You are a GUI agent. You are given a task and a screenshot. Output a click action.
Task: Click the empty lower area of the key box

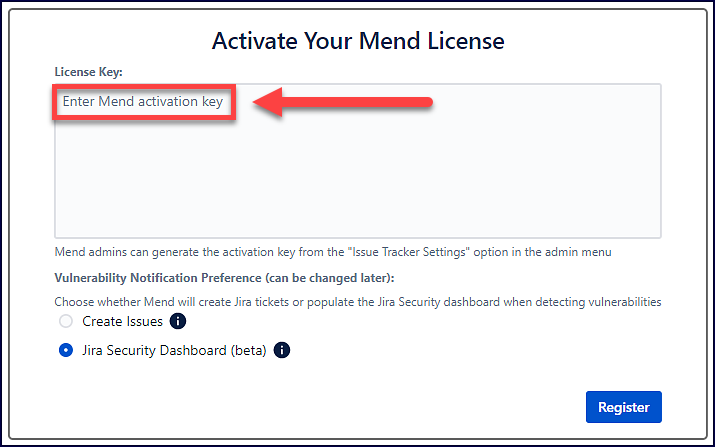(357, 200)
